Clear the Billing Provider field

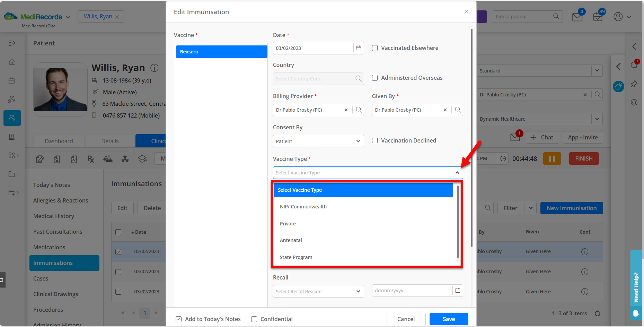[x=346, y=110]
